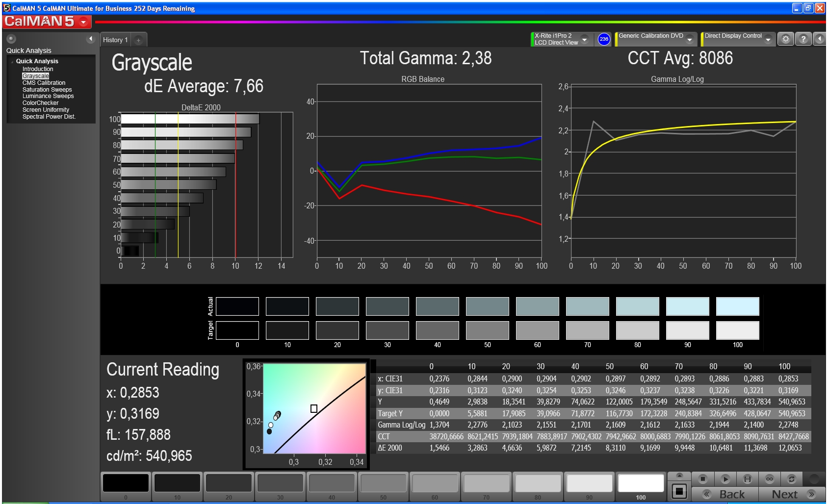The height and width of the screenshot is (504, 828).
Task: Click the Gamma Log/Log chart
Action: click(683, 171)
